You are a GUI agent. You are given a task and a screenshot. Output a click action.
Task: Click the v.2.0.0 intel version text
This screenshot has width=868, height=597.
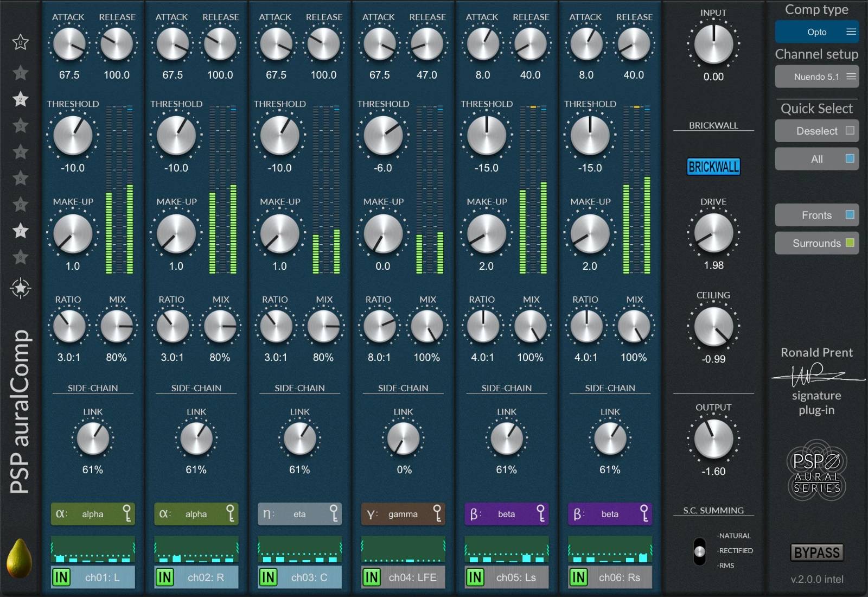click(x=817, y=579)
